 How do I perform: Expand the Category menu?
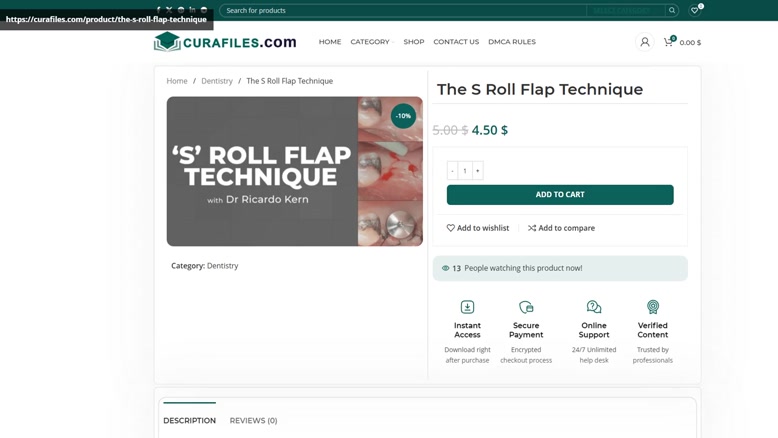click(x=372, y=42)
